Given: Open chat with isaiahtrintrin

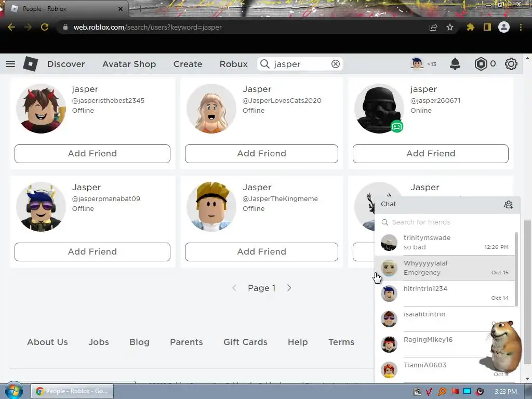Looking at the screenshot, I should click(x=445, y=319).
